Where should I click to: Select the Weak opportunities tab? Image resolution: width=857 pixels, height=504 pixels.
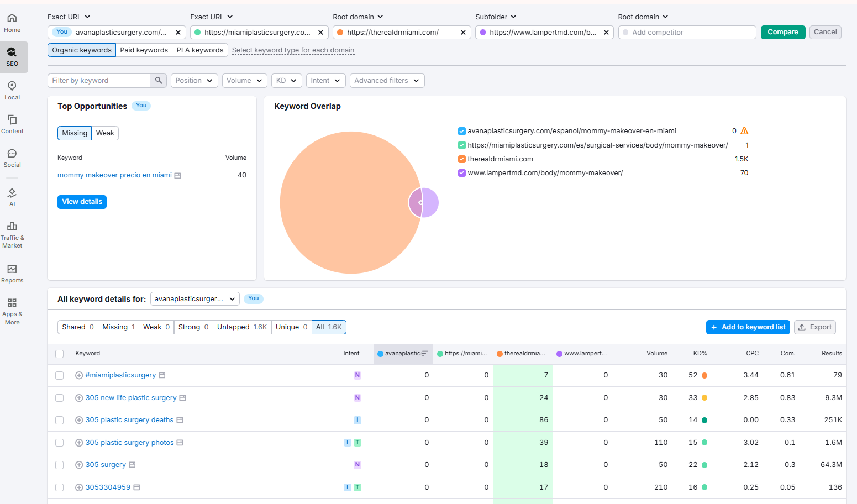[x=105, y=133]
